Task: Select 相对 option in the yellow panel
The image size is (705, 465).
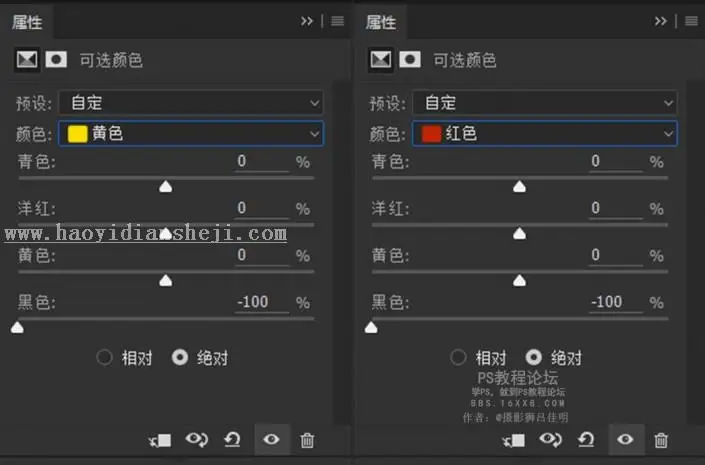Action: (x=104, y=358)
